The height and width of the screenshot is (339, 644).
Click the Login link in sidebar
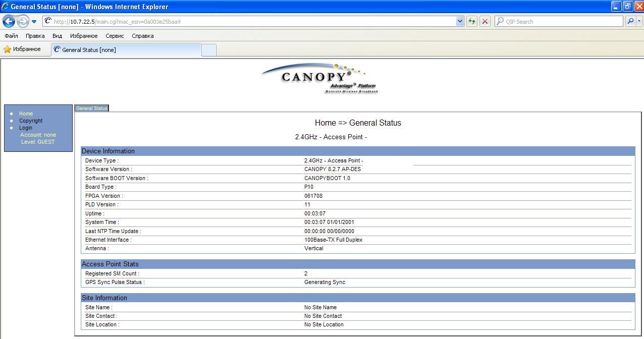[x=26, y=128]
